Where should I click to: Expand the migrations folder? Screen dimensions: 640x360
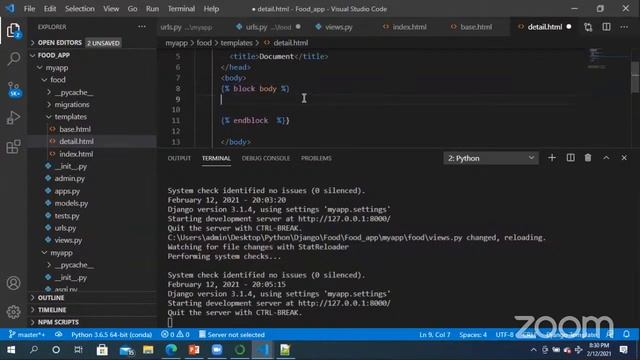[71, 104]
